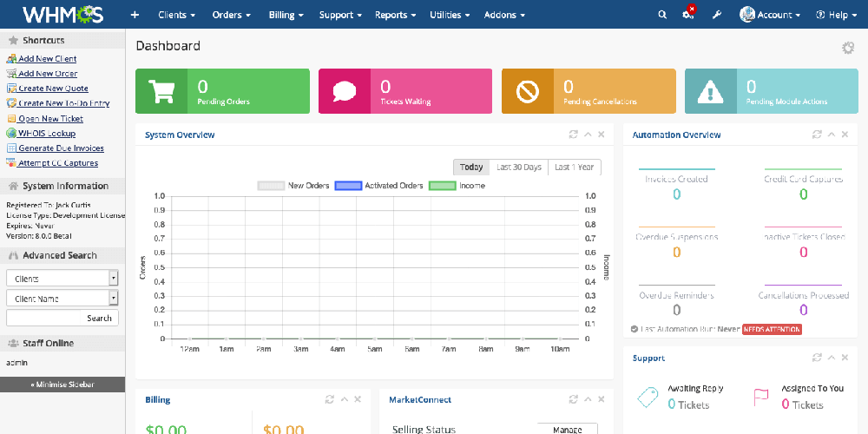
Task: Open the Generate Due Invoices link
Action: tap(61, 148)
